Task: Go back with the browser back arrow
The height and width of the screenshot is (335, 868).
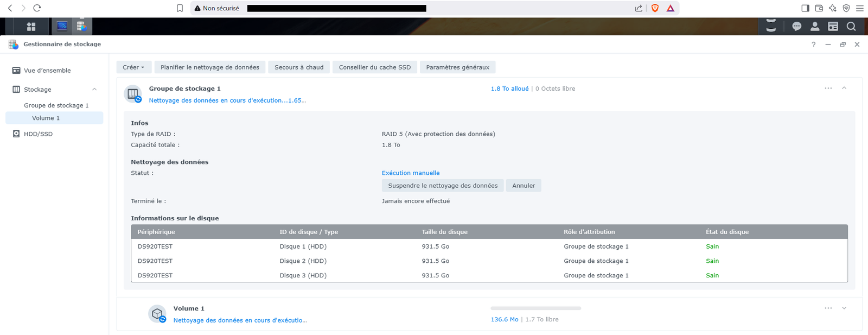Action: tap(10, 8)
